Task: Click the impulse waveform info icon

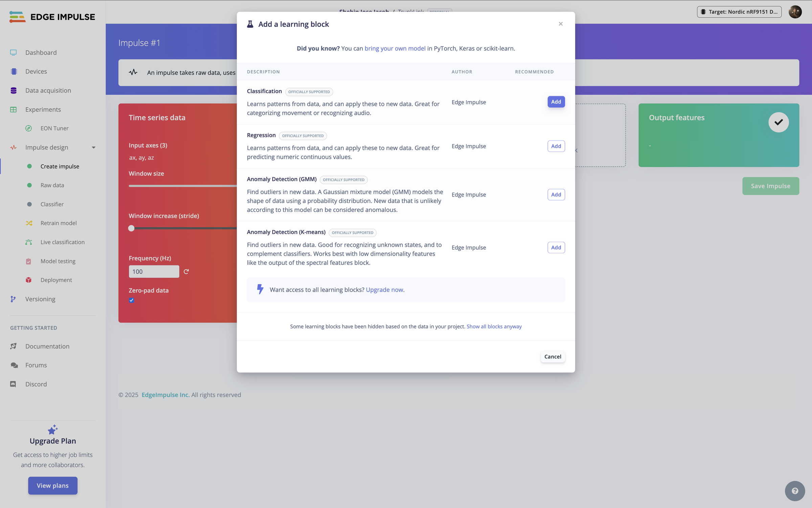Action: coord(133,72)
